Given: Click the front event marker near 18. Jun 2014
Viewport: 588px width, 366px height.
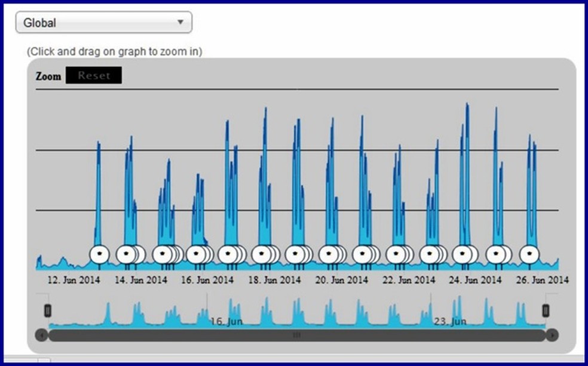Looking at the screenshot, I should (x=261, y=255).
